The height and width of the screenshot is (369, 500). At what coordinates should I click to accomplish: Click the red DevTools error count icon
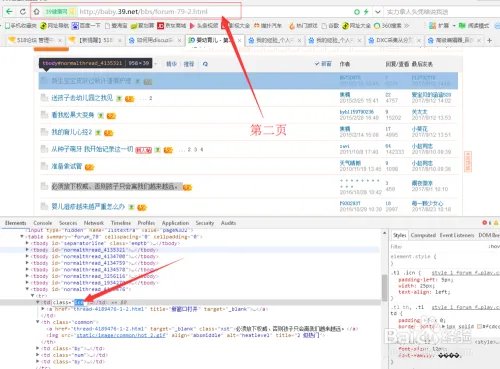coord(486,222)
